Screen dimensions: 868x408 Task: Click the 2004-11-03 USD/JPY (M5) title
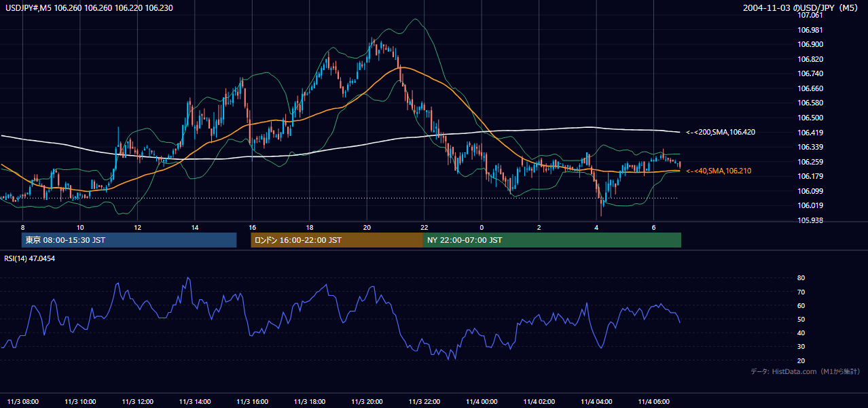pyautogui.click(x=801, y=7)
